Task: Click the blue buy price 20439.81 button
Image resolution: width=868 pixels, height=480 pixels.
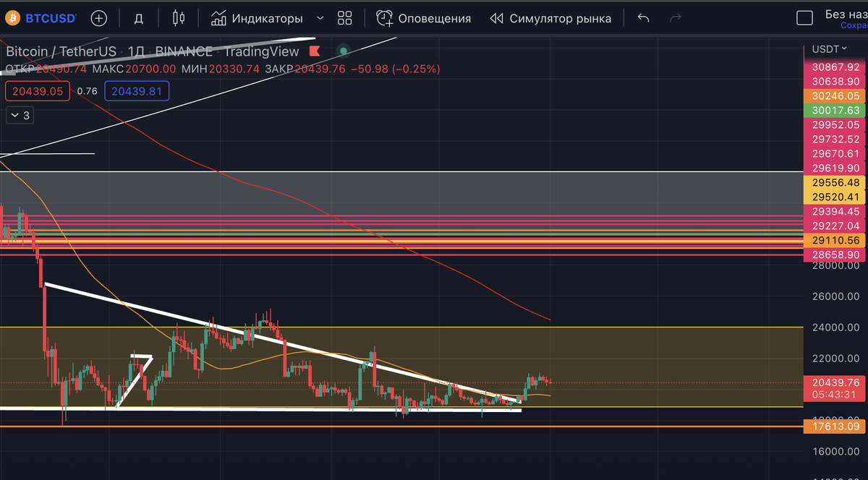Action: point(136,91)
